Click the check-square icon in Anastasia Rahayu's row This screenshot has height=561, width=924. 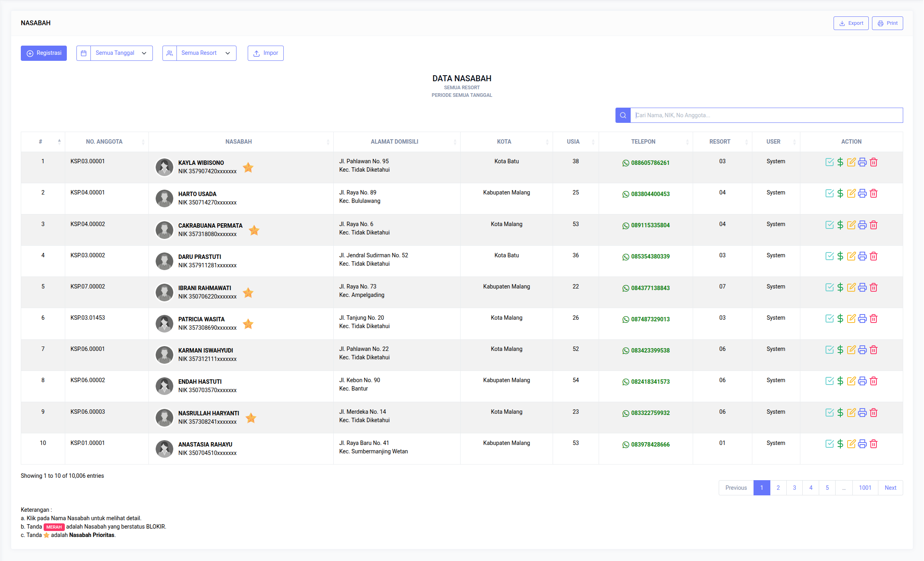pyautogui.click(x=829, y=444)
